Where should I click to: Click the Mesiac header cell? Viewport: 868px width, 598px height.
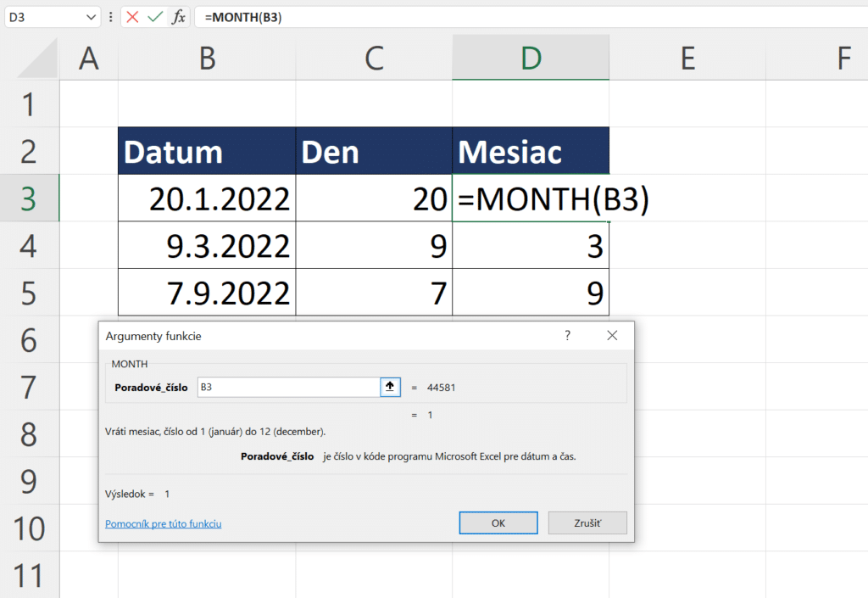point(531,151)
